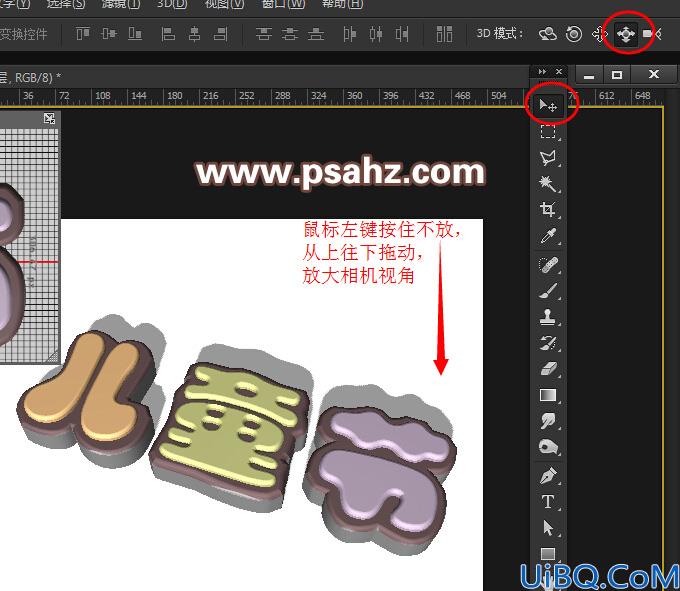
Task: Select the Smudge tool
Action: pos(548,421)
